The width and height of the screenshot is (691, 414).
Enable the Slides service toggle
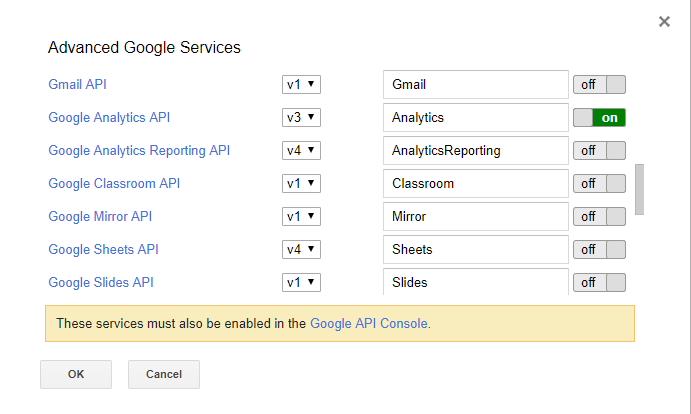599,283
